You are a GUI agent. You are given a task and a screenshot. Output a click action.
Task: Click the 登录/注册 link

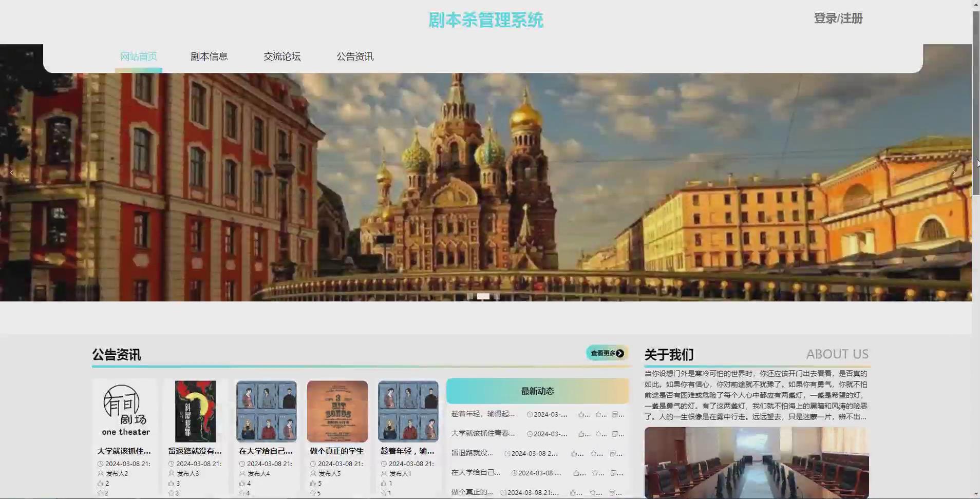coord(839,18)
